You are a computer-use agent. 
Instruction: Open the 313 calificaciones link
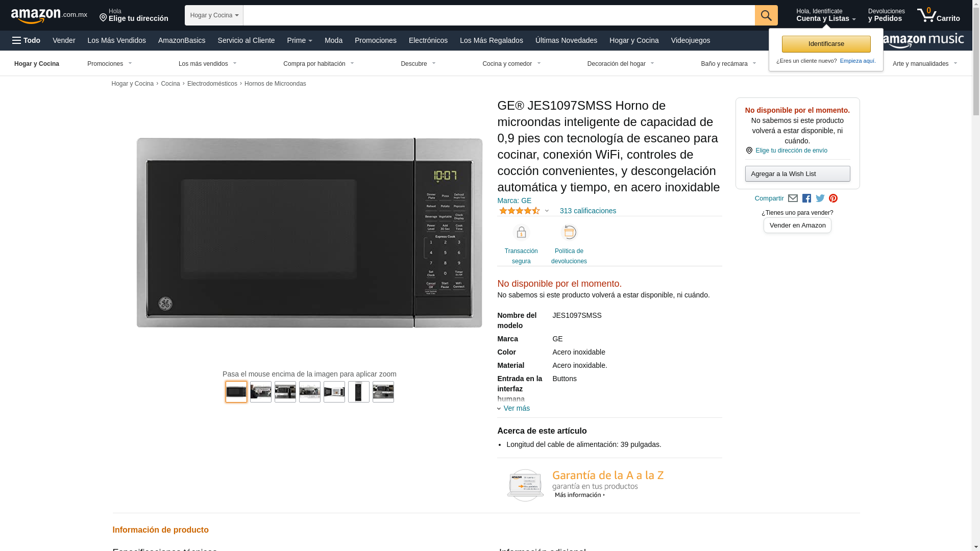click(x=587, y=211)
